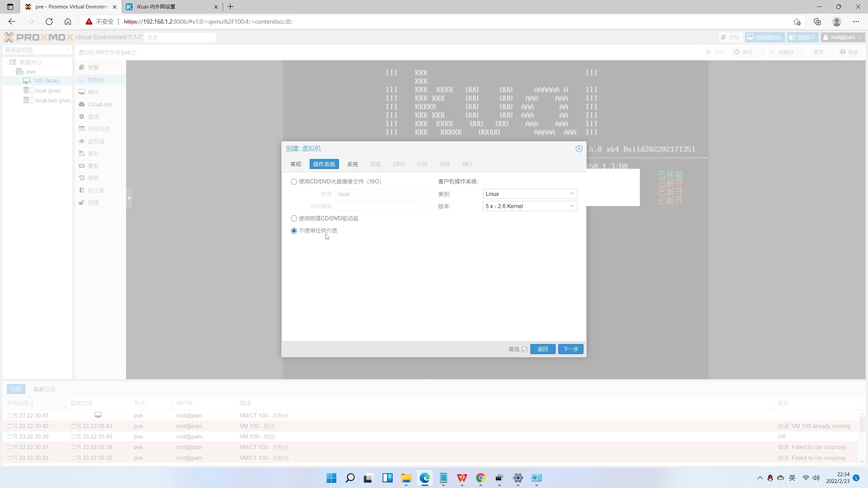Click the Windows Start icon
The height and width of the screenshot is (488, 868).
tap(331, 478)
